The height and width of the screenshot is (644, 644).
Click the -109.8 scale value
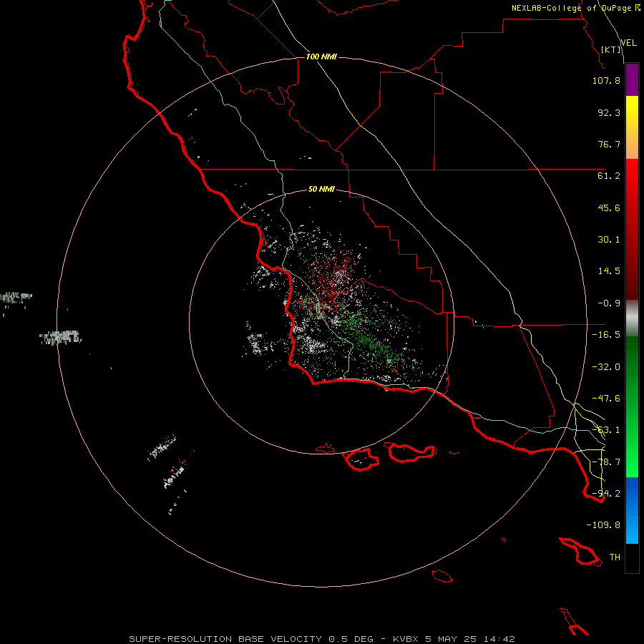[603, 525]
